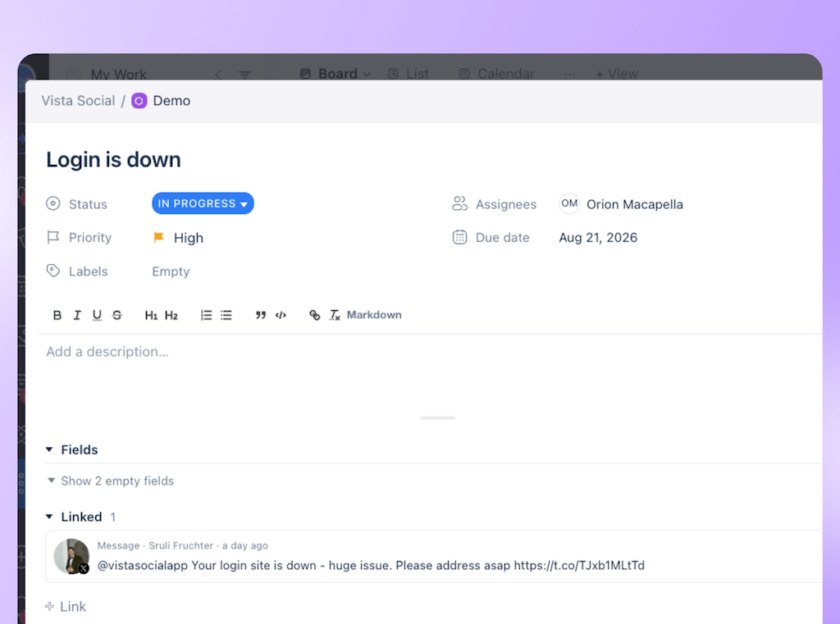Image resolution: width=840 pixels, height=624 pixels.
Task: Click the Labels tag icon
Action: (x=53, y=271)
